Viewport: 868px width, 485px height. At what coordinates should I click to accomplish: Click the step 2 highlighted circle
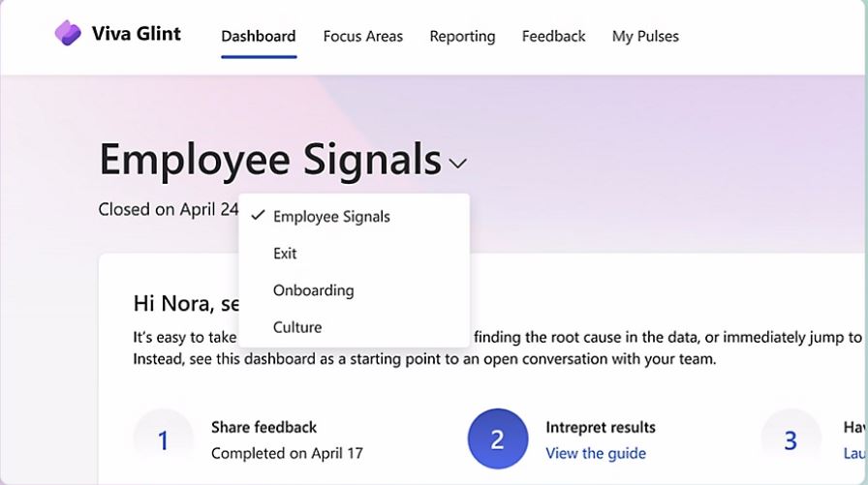[498, 440]
